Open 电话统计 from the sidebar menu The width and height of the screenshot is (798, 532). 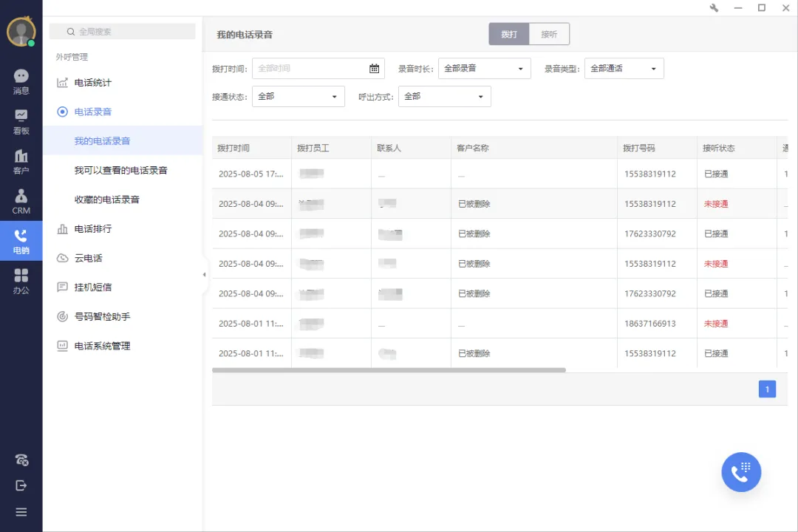(92, 83)
